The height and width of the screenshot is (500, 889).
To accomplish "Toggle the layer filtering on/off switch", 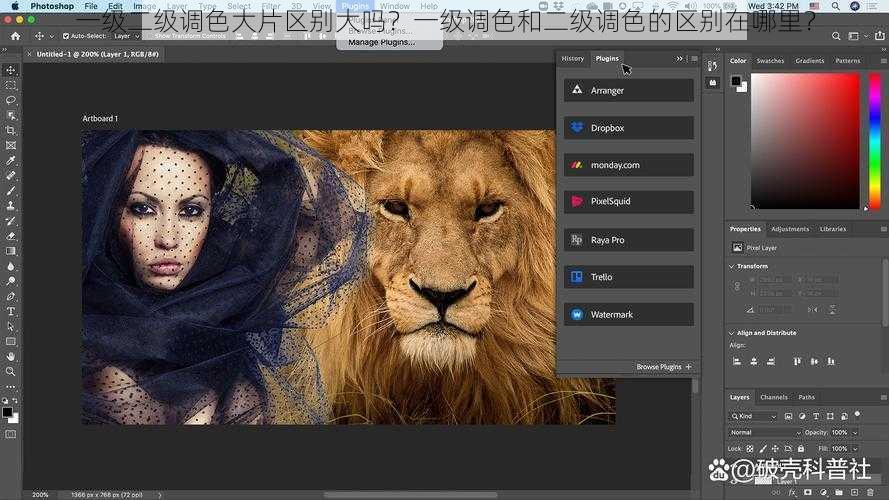I will point(857,414).
